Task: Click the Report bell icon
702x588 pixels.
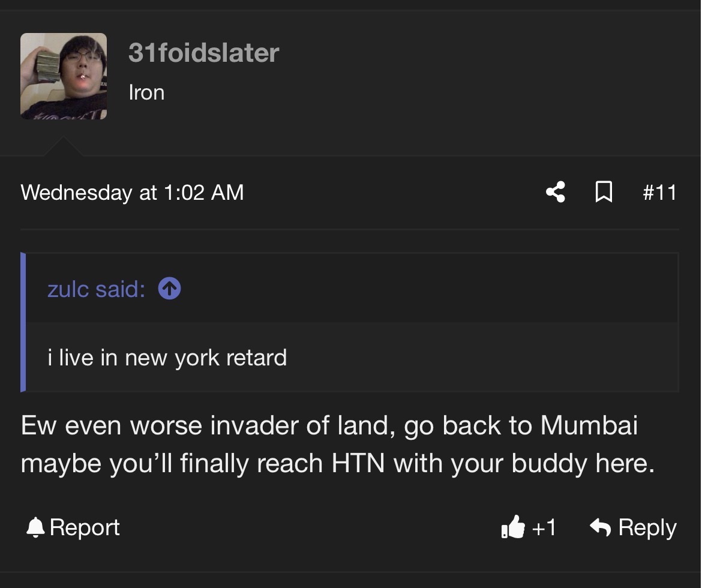Action: (x=35, y=527)
